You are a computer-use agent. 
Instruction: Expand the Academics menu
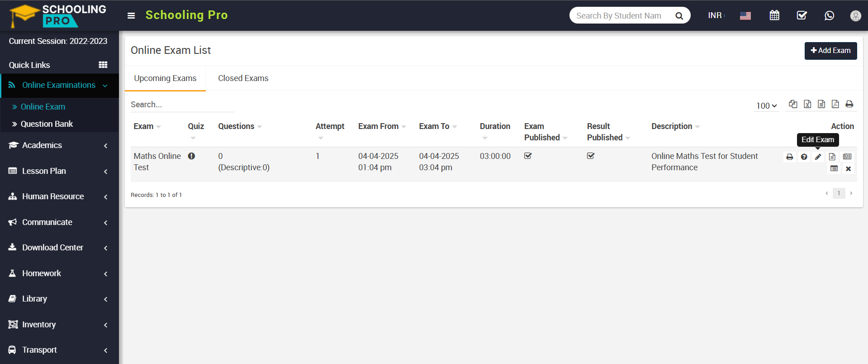[x=59, y=145]
